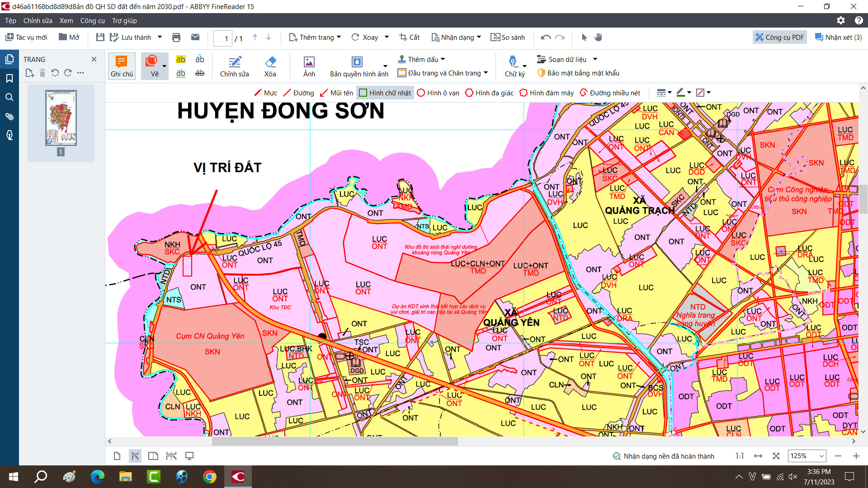Screen dimensions: 868x488
Task: Apply green underline text markup
Action: tap(181, 73)
